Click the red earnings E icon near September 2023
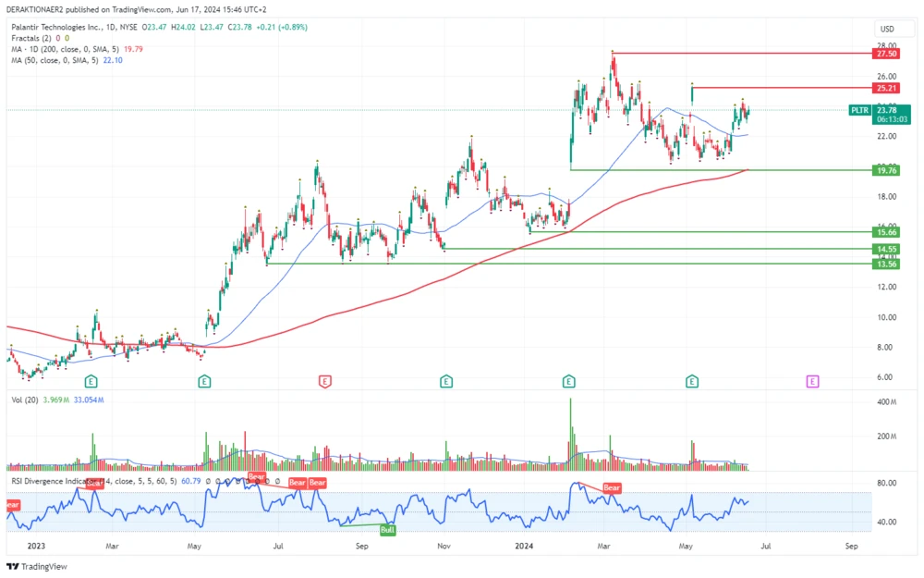Image resolution: width=924 pixels, height=578 pixels. coord(325,380)
